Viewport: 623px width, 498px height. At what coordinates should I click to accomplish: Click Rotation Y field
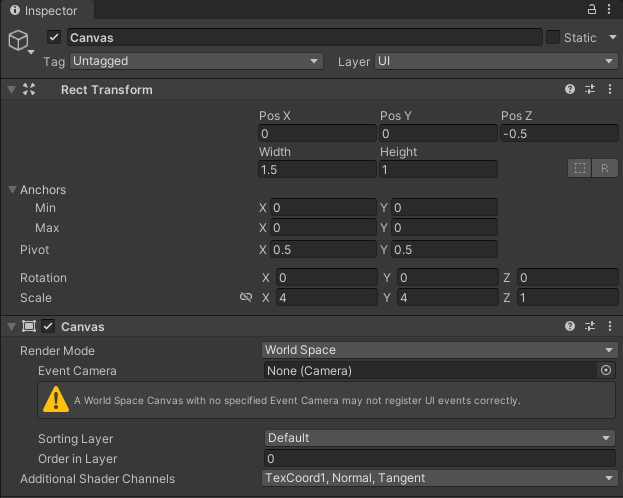coord(448,277)
